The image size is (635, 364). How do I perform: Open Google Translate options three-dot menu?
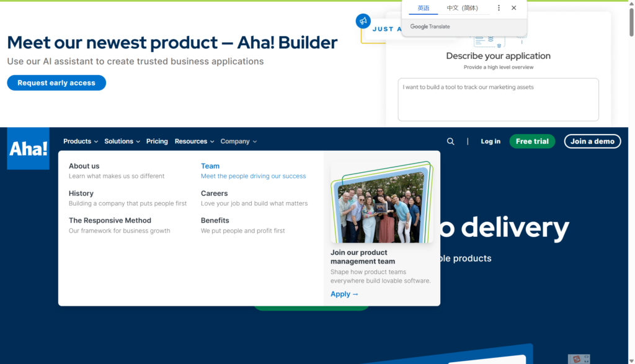[x=499, y=8]
